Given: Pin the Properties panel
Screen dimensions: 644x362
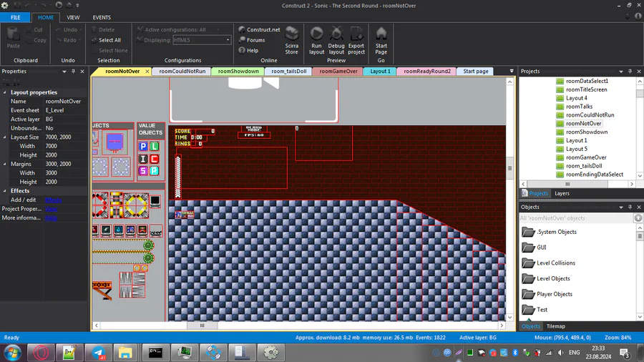Looking at the screenshot, I should pyautogui.click(x=73, y=72).
